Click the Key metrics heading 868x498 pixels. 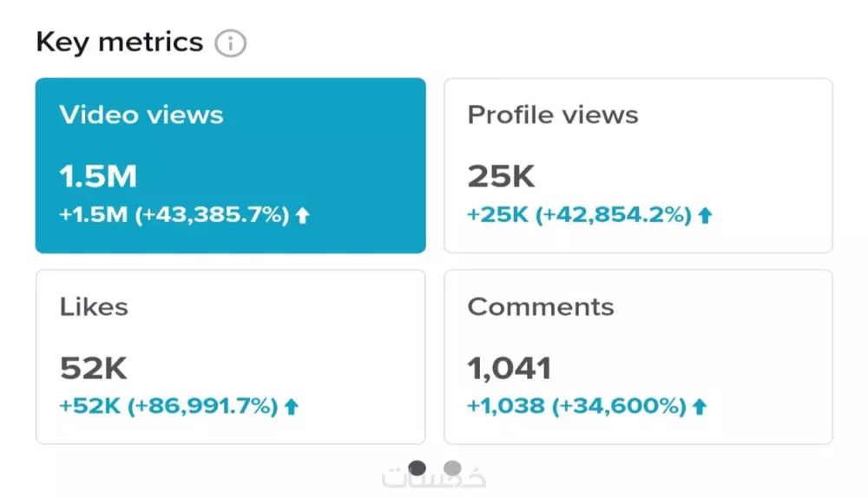pyautogui.click(x=120, y=42)
